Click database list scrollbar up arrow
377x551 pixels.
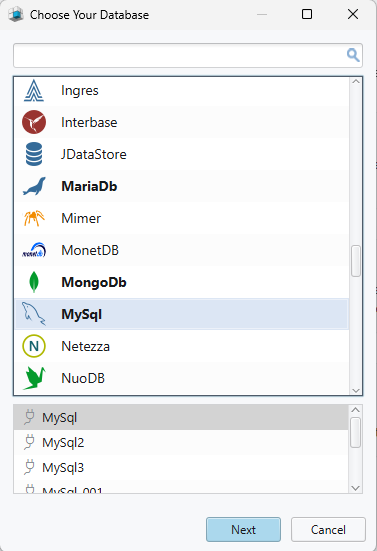[356, 82]
